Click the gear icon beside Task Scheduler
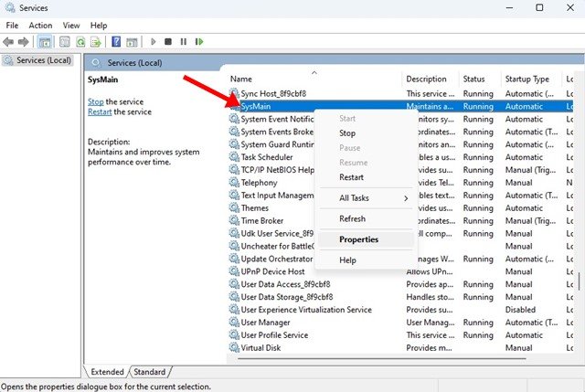This screenshot has width=585, height=392. [234, 156]
